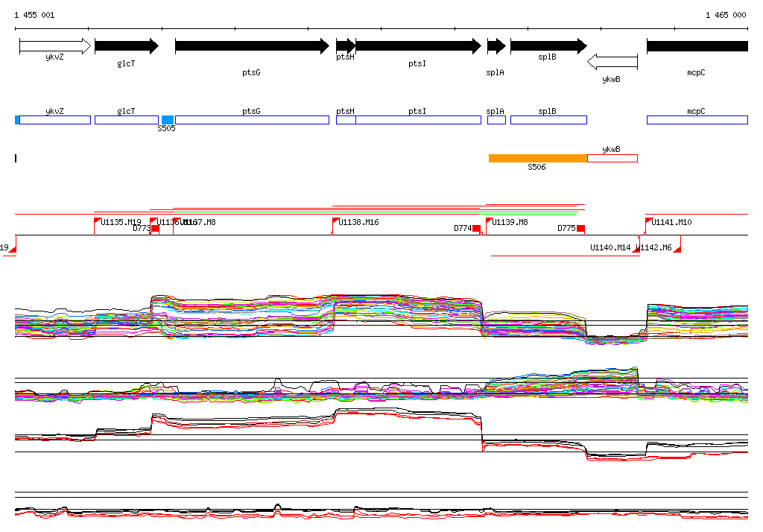763x532 pixels.
Task: Click the end coordinate 1 465 000
Action: 726,15
